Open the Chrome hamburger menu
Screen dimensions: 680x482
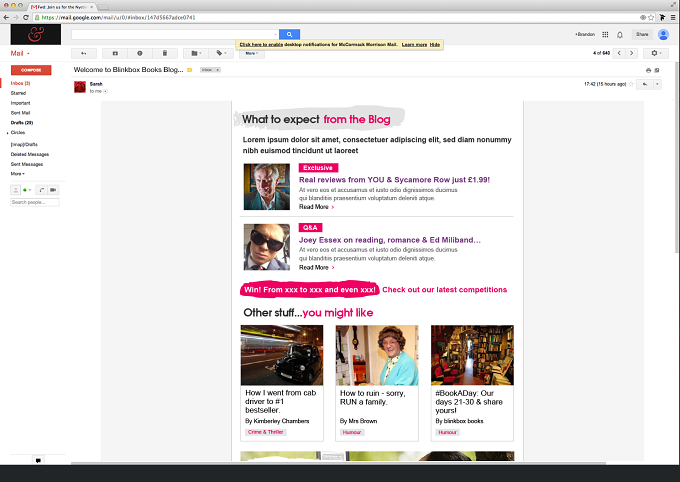pos(673,17)
